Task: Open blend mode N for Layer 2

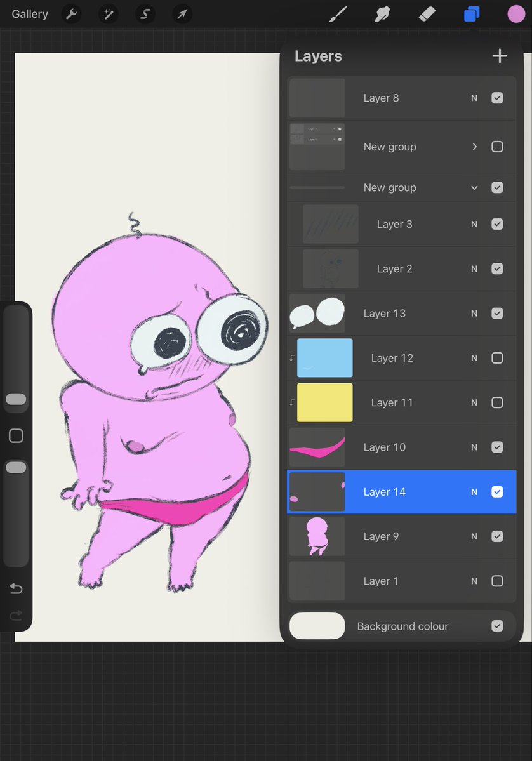Action: pyautogui.click(x=474, y=269)
